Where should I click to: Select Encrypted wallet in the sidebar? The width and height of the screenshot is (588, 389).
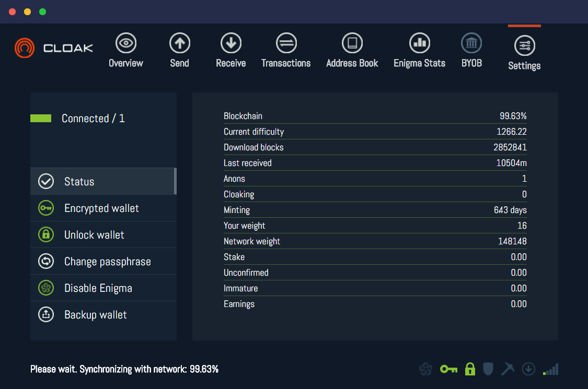pyautogui.click(x=103, y=208)
